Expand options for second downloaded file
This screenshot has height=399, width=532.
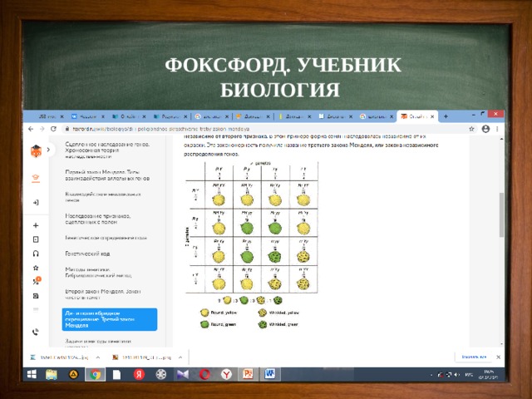pos(180,357)
